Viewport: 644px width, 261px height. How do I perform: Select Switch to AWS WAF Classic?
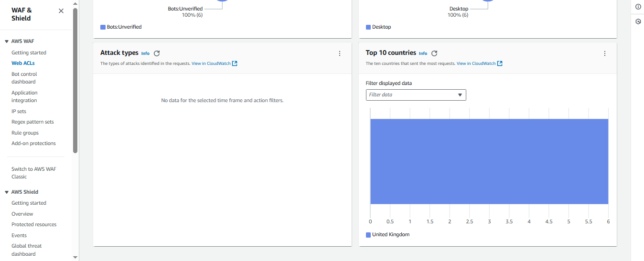point(33,173)
